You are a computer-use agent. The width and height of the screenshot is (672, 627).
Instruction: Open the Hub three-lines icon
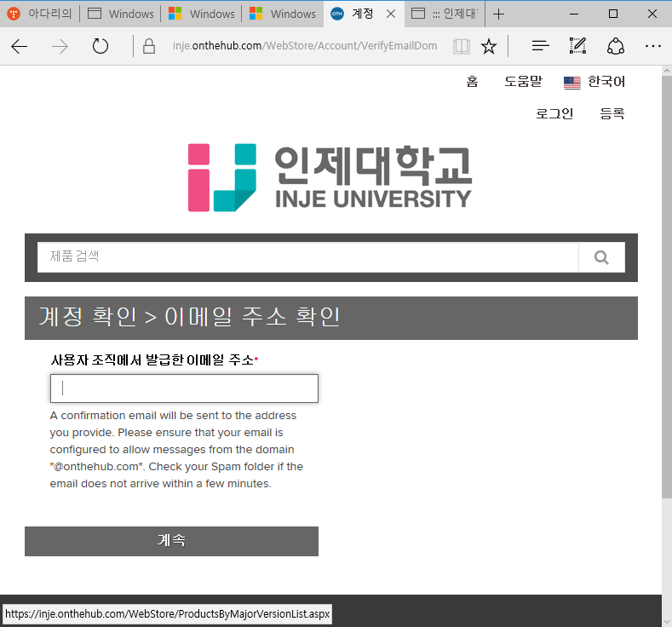541,46
